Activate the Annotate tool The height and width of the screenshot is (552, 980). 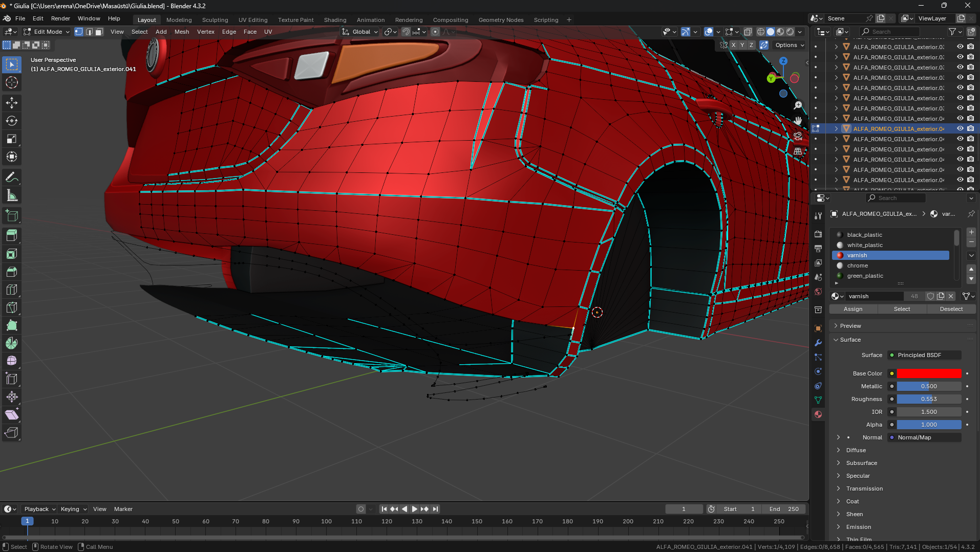tap(12, 178)
